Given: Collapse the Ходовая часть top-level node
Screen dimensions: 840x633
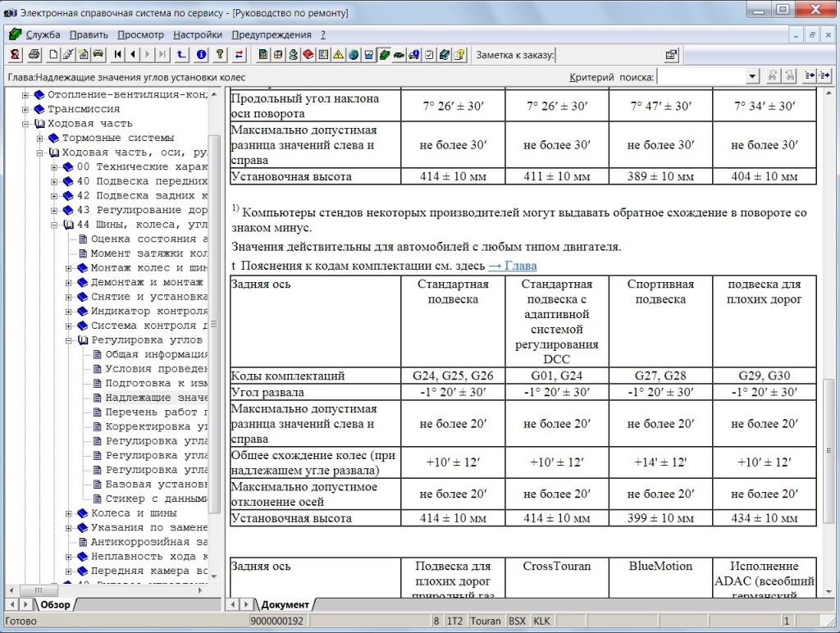Looking at the screenshot, I should click(x=25, y=124).
